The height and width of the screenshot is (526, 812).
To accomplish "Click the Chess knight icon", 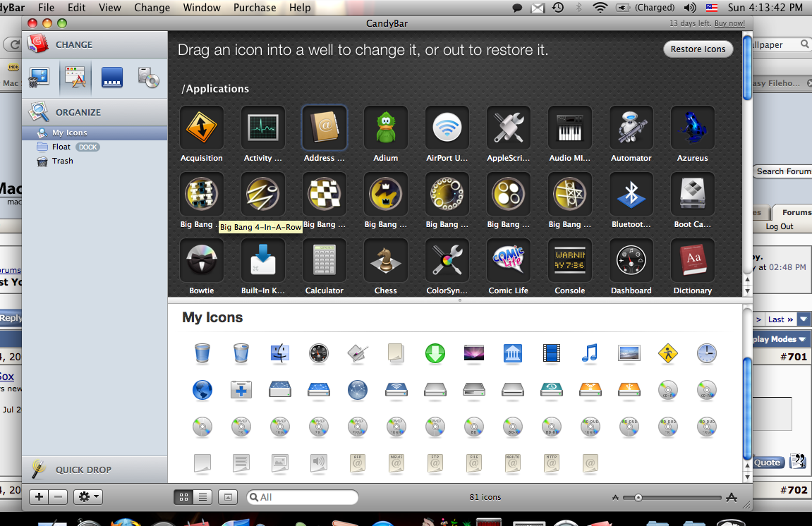I will click(386, 260).
